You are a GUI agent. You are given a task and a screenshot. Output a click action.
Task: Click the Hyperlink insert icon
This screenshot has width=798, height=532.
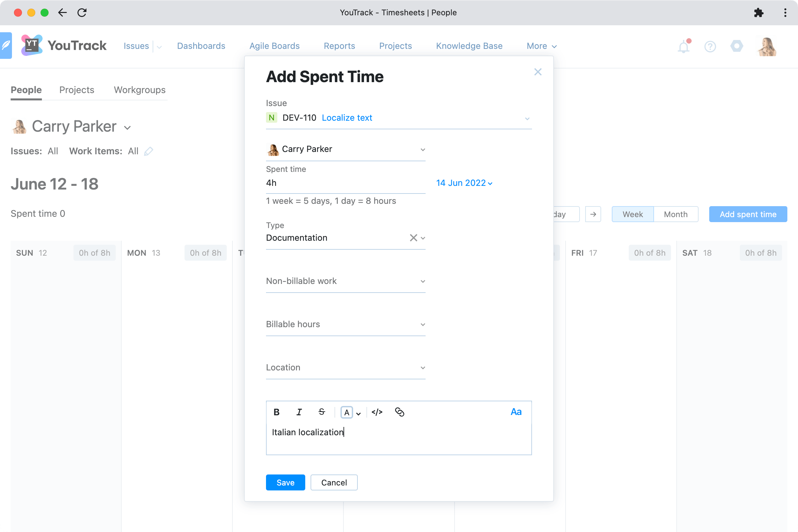(x=400, y=412)
